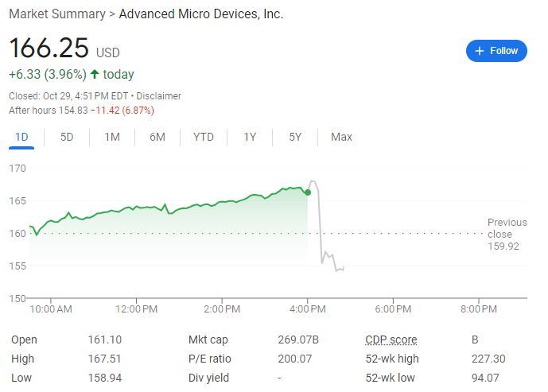Select the Max range tab
This screenshot has width=548, height=392.
(x=341, y=137)
